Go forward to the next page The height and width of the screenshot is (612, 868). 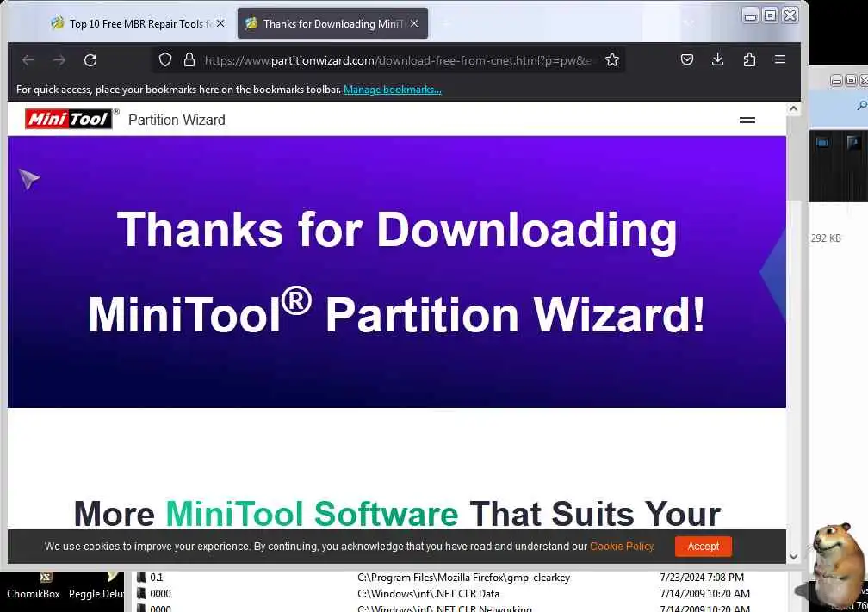tap(59, 60)
